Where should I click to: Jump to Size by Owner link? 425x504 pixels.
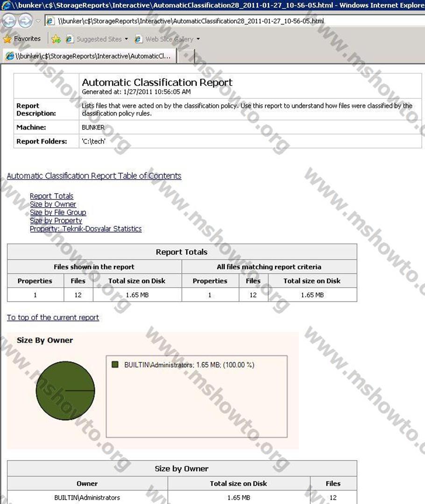[x=53, y=204]
